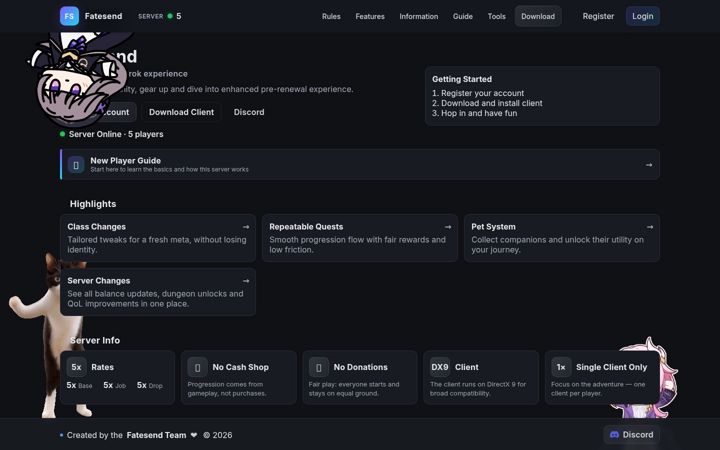Open the Information menu item

point(419,16)
